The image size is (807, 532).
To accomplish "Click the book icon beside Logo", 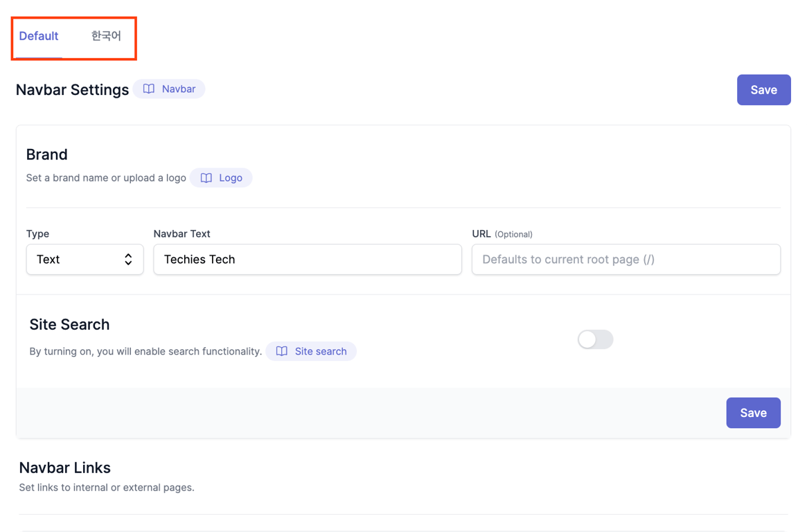I will (206, 178).
